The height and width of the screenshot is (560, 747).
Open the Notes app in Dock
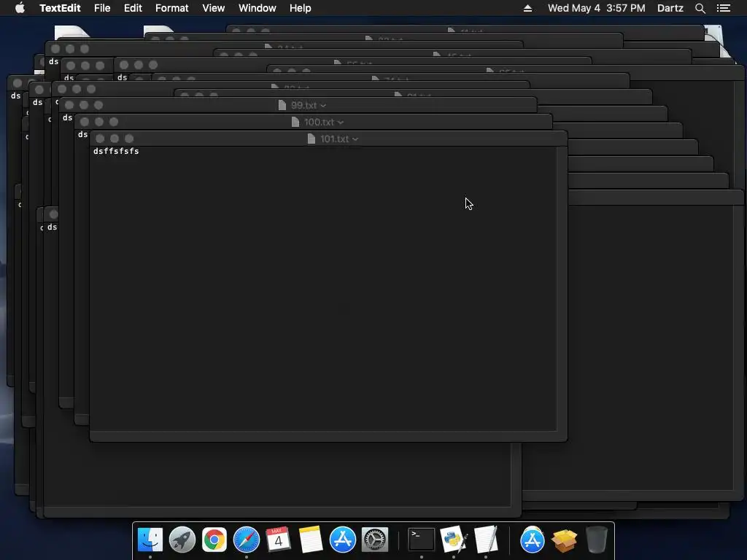point(311,540)
